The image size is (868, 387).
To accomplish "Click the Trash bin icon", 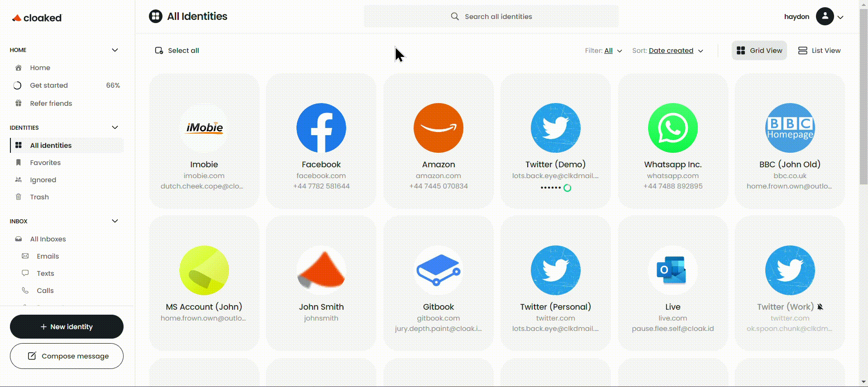I will [x=19, y=197].
